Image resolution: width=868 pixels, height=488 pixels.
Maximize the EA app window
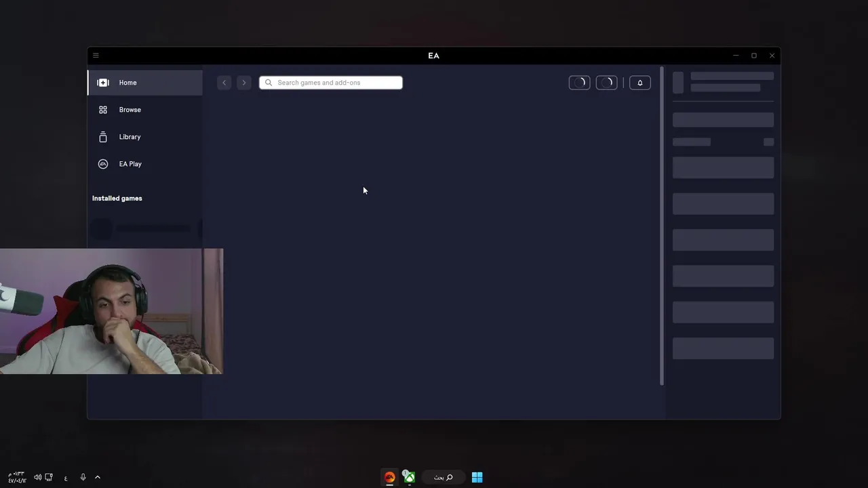754,56
